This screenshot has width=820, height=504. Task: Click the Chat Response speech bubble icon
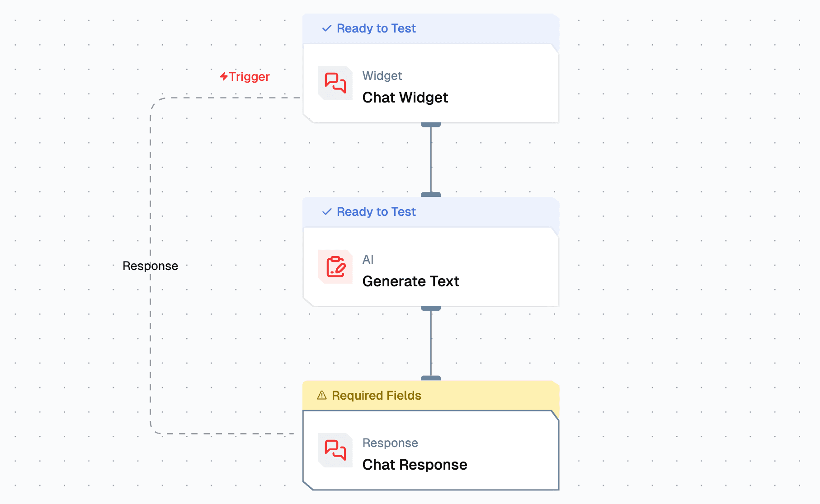pyautogui.click(x=335, y=450)
